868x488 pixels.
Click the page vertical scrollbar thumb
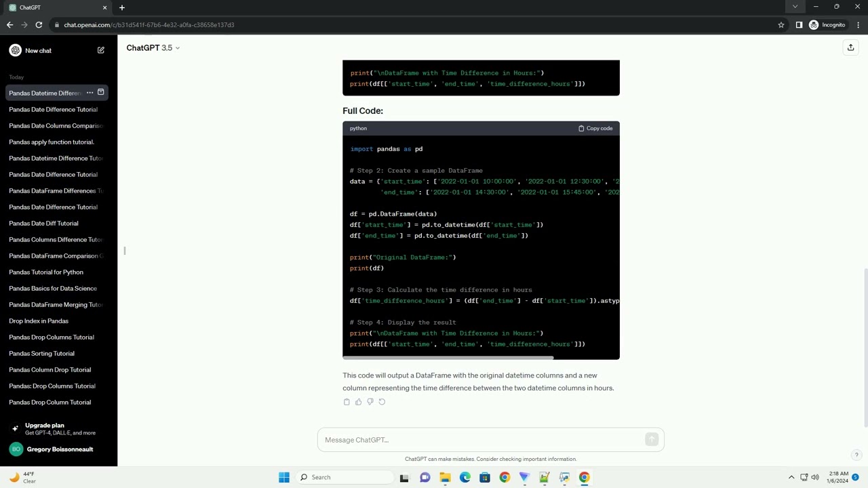[x=865, y=348]
